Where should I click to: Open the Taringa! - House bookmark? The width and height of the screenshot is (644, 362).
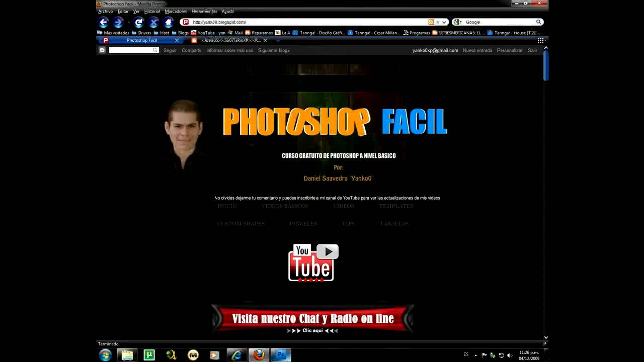click(x=514, y=33)
